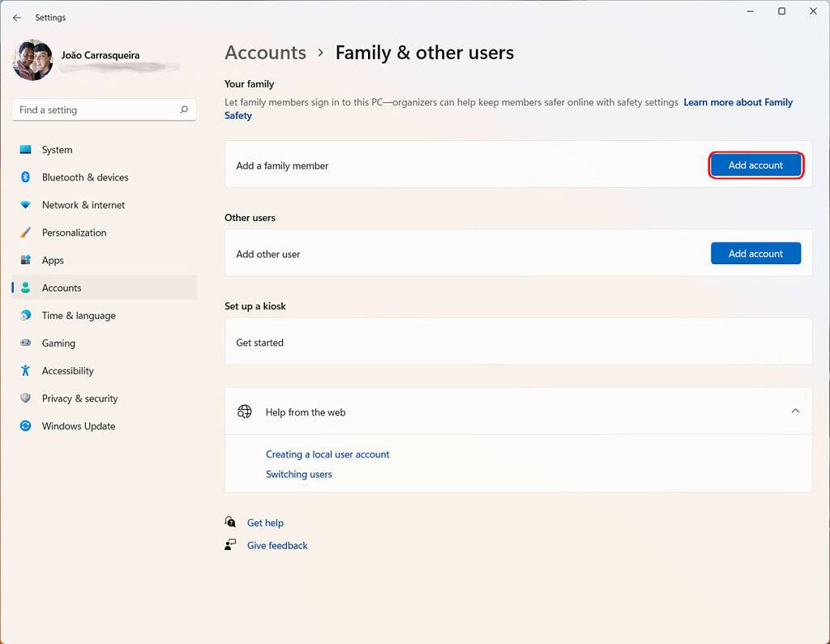This screenshot has width=830, height=644.
Task: Click the Find a setting search box
Action: (x=104, y=109)
